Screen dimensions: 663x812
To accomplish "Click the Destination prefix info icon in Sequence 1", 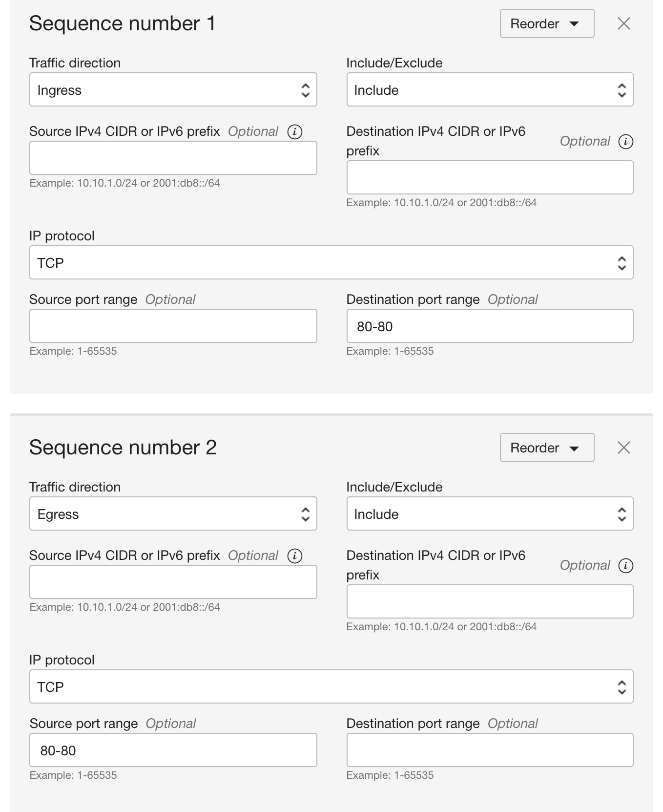I will pos(626,141).
